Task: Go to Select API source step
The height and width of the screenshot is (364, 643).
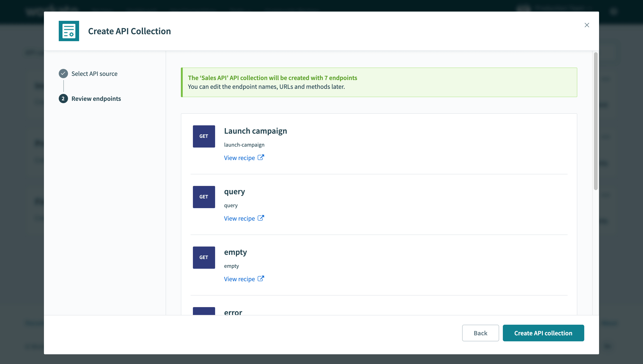Action: point(94,74)
